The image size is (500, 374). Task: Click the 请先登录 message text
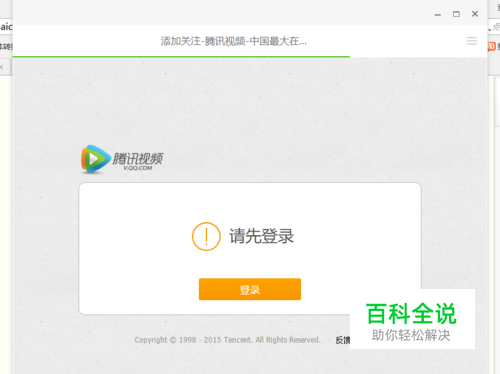pyautogui.click(x=261, y=236)
